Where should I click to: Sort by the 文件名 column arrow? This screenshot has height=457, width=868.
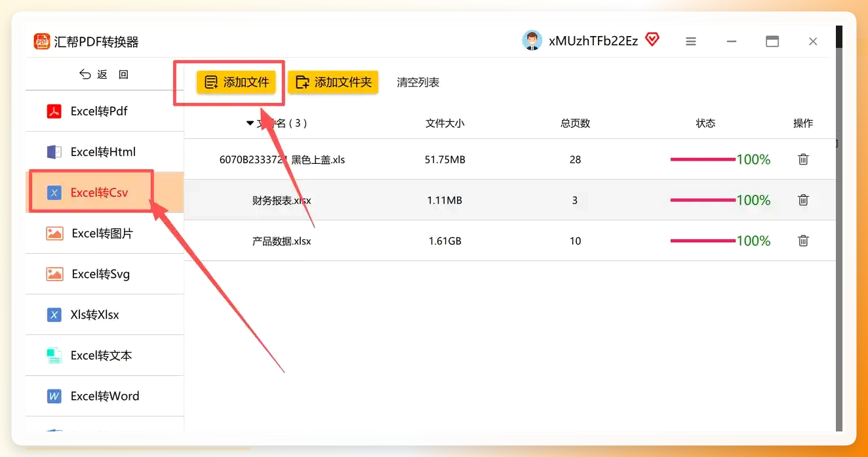point(250,123)
